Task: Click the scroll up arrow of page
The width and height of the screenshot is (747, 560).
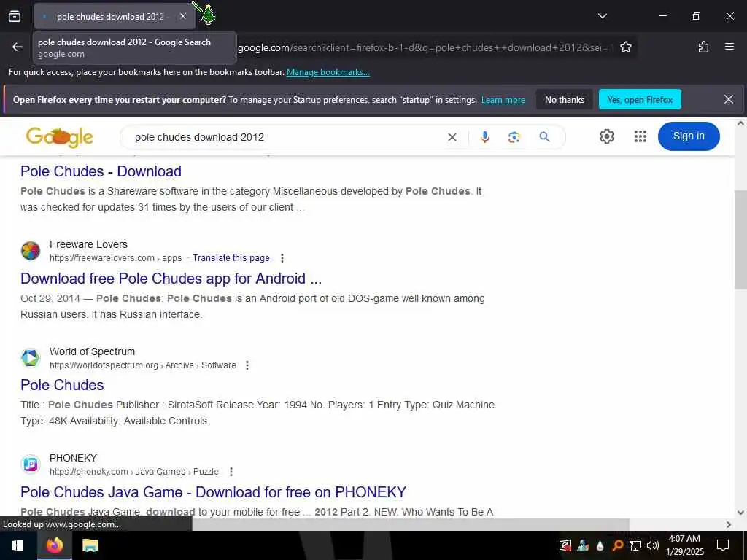Action: click(741, 123)
